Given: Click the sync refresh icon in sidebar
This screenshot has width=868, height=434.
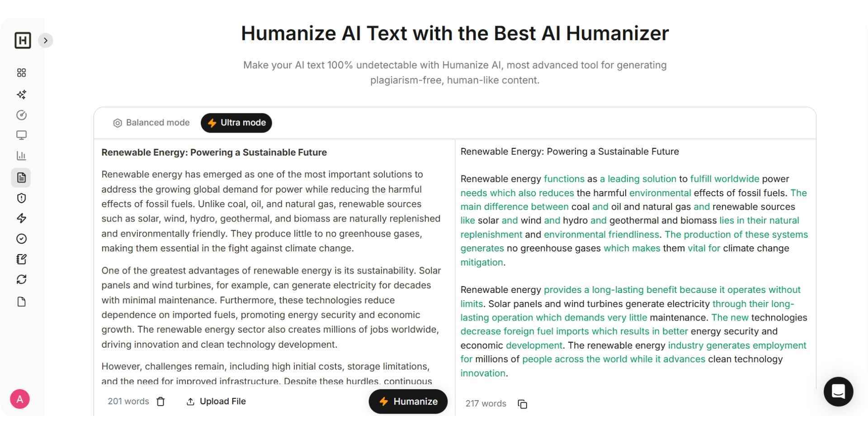Looking at the screenshot, I should (x=21, y=279).
